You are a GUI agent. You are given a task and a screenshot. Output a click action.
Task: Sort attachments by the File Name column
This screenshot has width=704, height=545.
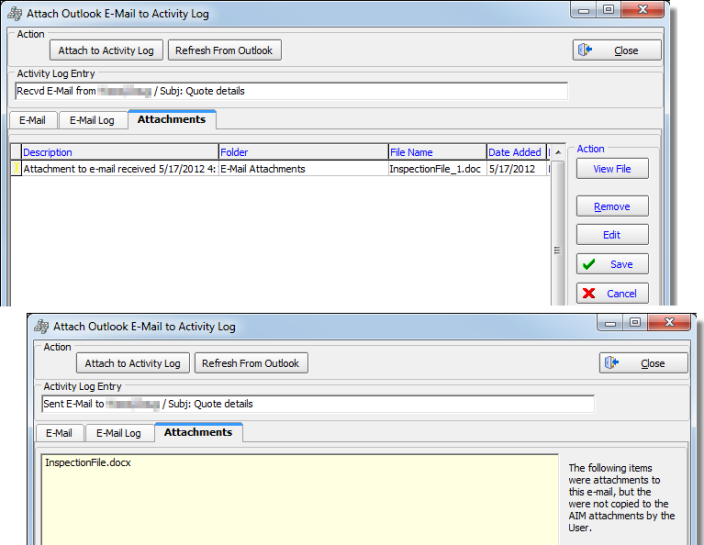pyautogui.click(x=435, y=152)
